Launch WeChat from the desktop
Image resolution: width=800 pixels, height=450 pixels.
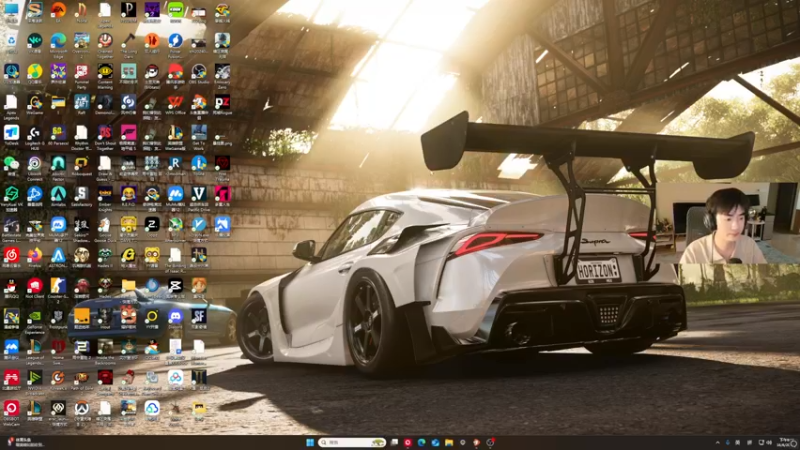11,163
